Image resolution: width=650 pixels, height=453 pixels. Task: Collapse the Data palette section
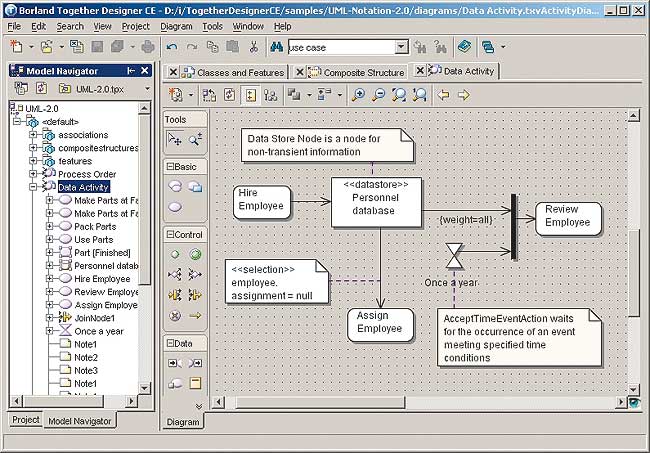(x=171, y=343)
